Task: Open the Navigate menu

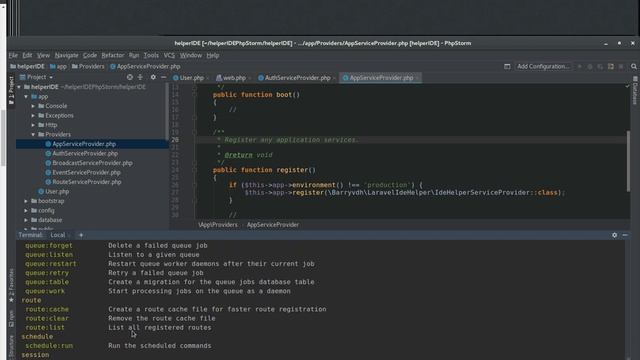Action: 66,55
